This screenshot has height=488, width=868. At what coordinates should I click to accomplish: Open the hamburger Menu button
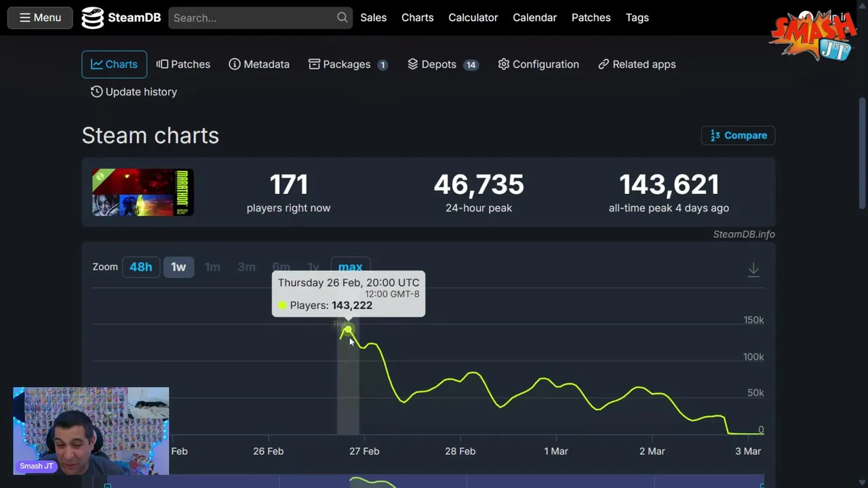[x=39, y=18]
